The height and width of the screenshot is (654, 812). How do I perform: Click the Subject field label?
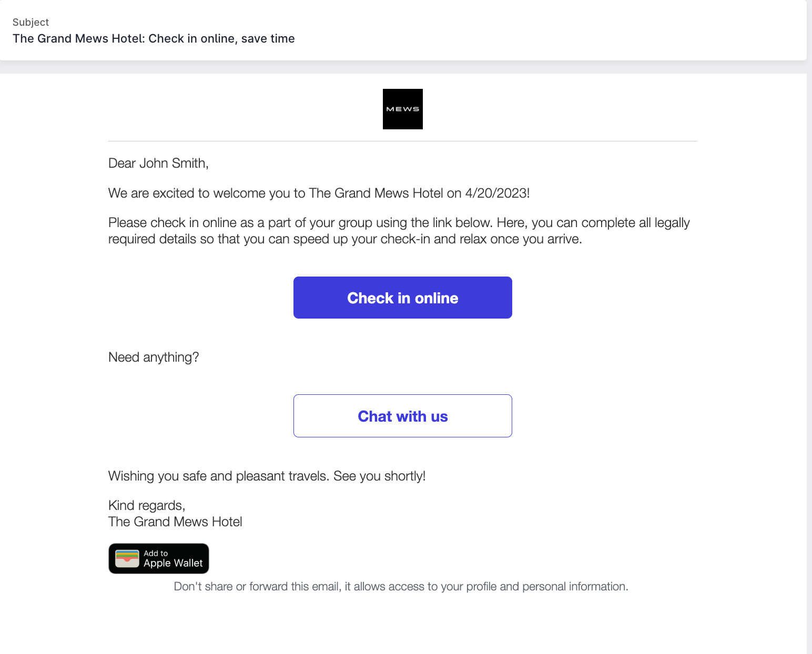31,22
